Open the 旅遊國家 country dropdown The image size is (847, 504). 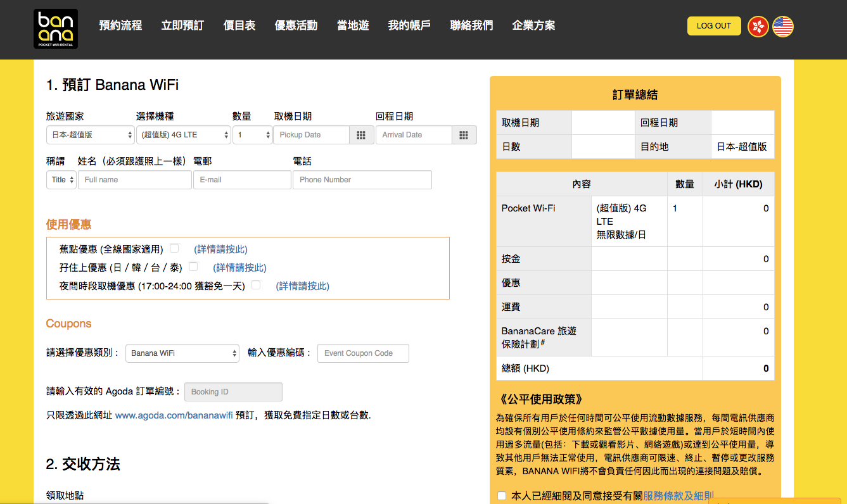point(91,135)
